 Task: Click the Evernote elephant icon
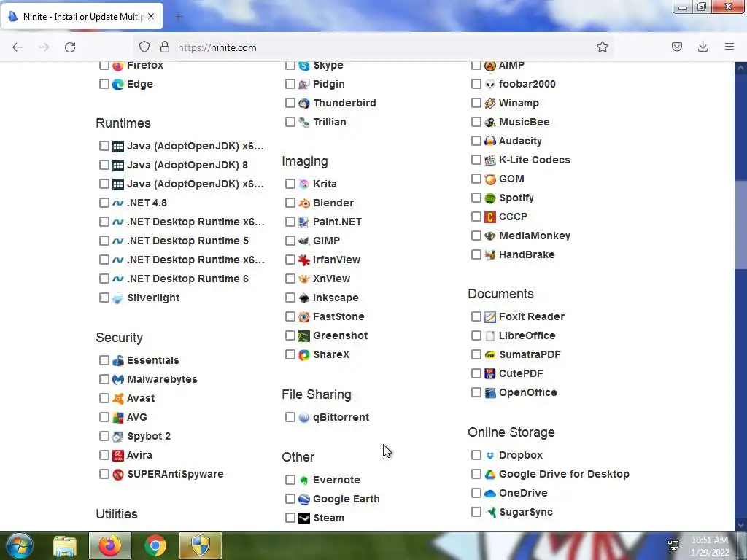point(304,480)
